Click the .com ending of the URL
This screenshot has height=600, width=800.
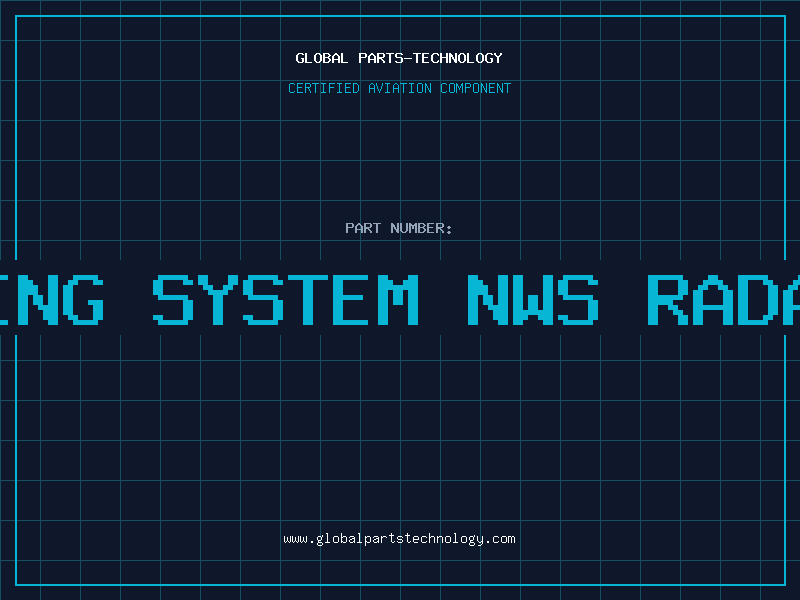pos(501,539)
